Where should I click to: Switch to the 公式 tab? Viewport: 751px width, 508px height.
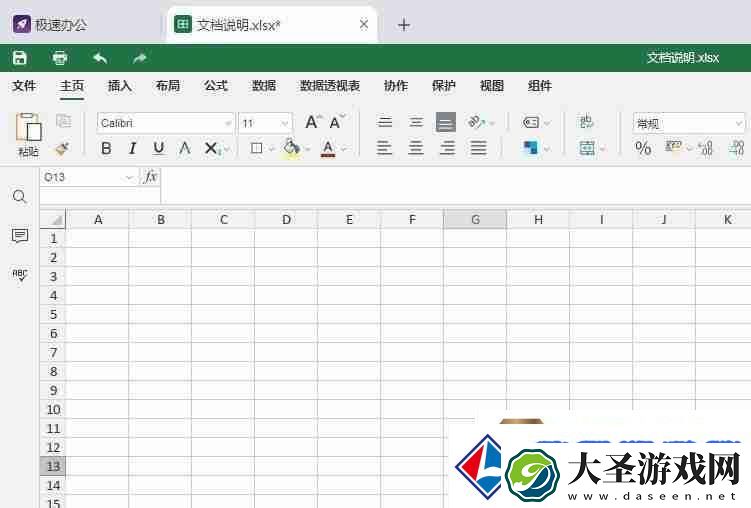point(216,86)
